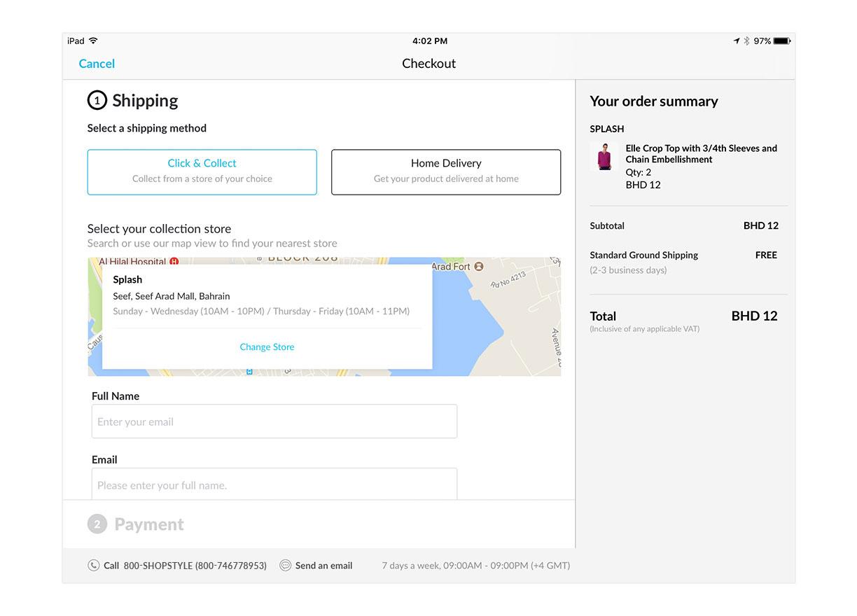Click the Wi-Fi status icon
This screenshot has height=616, width=857.
(x=94, y=41)
